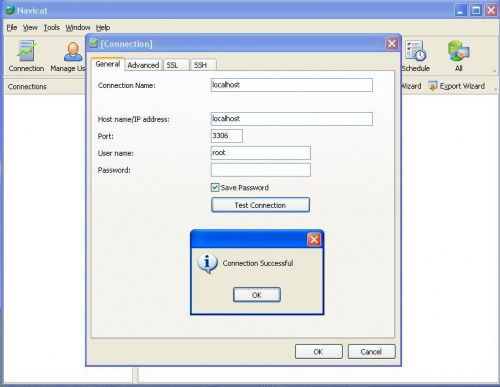Click the Test Connection button
The height and width of the screenshot is (387, 500).
[x=260, y=205]
